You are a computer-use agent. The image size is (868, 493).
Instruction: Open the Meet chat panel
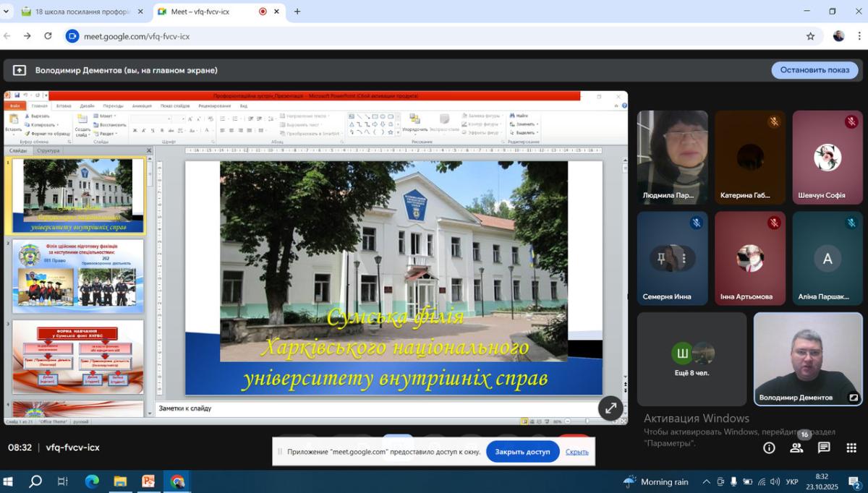[824, 448]
